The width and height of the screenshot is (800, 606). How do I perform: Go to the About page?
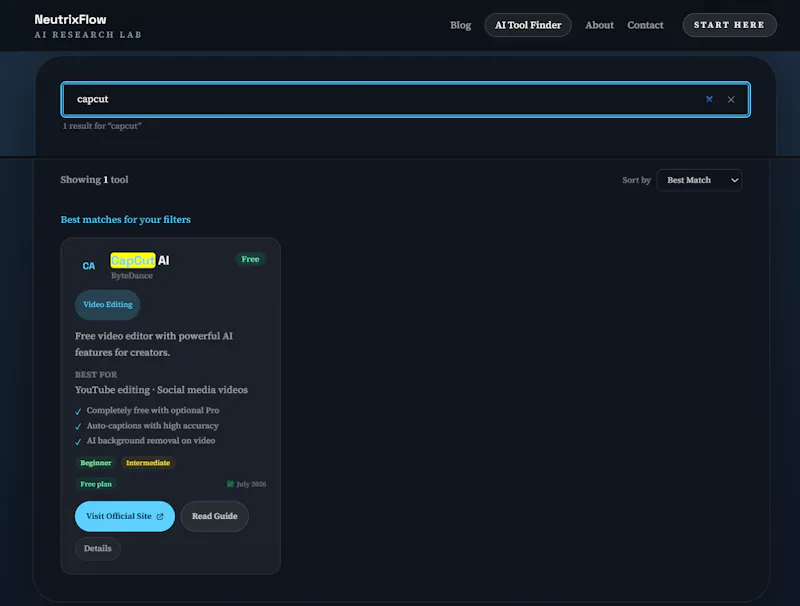pos(599,25)
